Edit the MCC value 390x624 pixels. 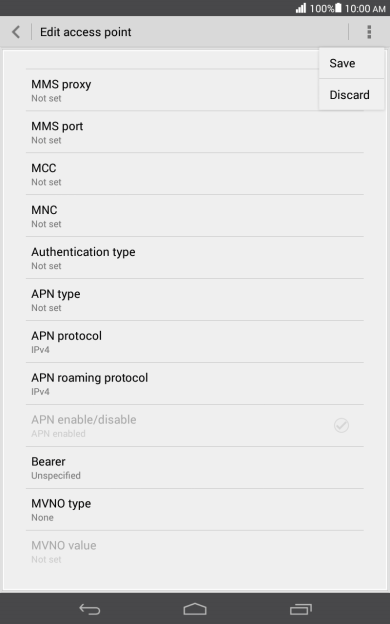(195, 174)
